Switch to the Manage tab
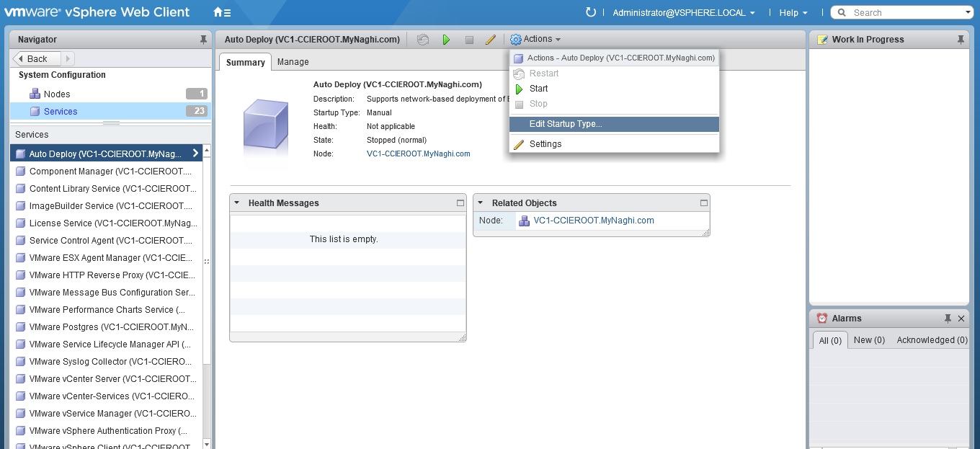Image resolution: width=980 pixels, height=449 pixels. 293,62
